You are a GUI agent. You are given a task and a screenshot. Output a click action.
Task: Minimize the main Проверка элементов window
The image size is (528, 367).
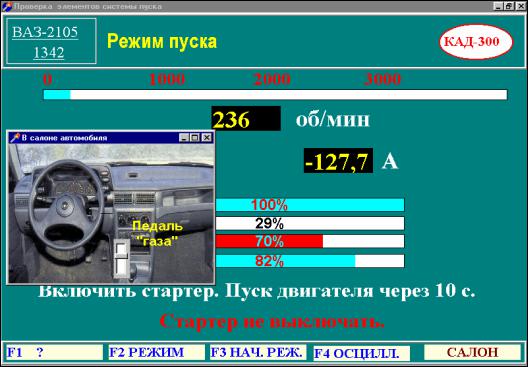[x=499, y=6]
